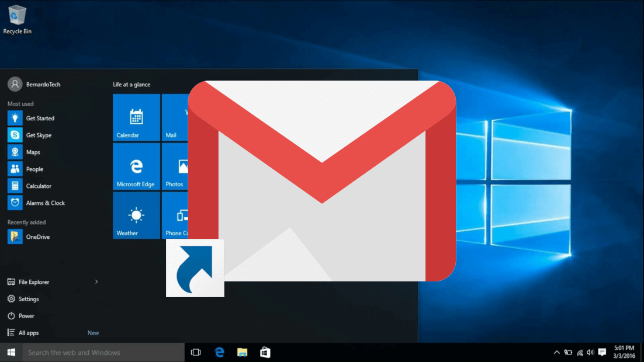The image size is (644, 362).
Task: Click the battery status tray icon
Action: tap(568, 353)
